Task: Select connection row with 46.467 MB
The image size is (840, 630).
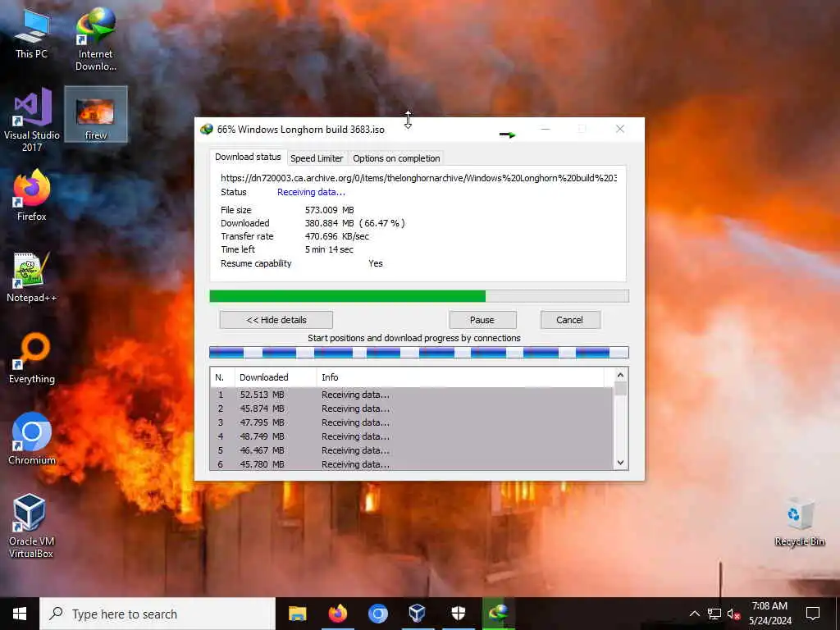Action: pos(412,450)
